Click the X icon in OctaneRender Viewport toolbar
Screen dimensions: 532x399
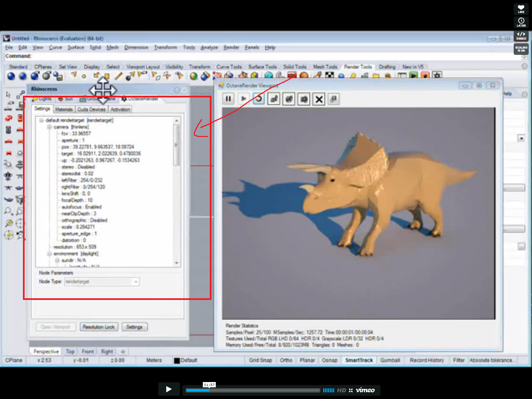(x=319, y=99)
